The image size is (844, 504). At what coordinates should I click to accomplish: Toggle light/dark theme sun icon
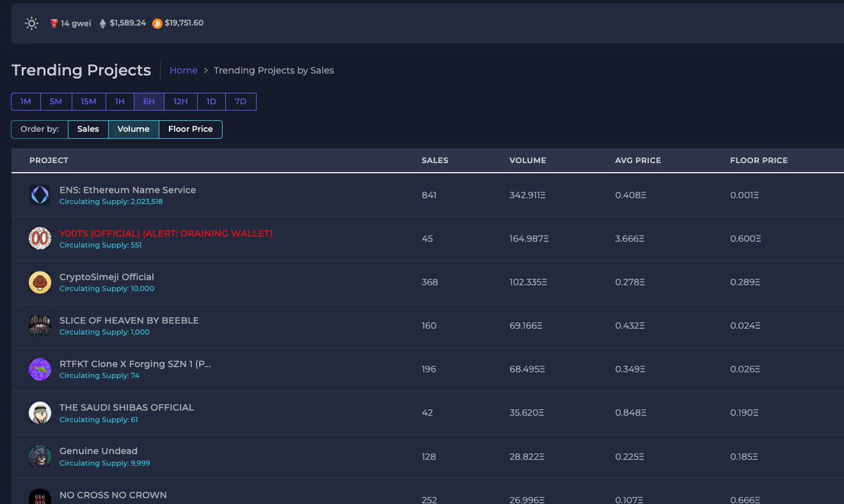click(x=31, y=23)
